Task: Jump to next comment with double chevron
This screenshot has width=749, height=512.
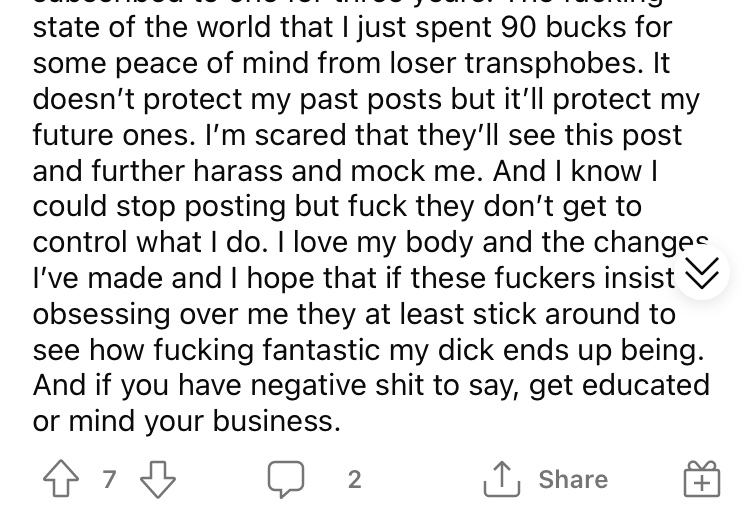Action: click(701, 270)
